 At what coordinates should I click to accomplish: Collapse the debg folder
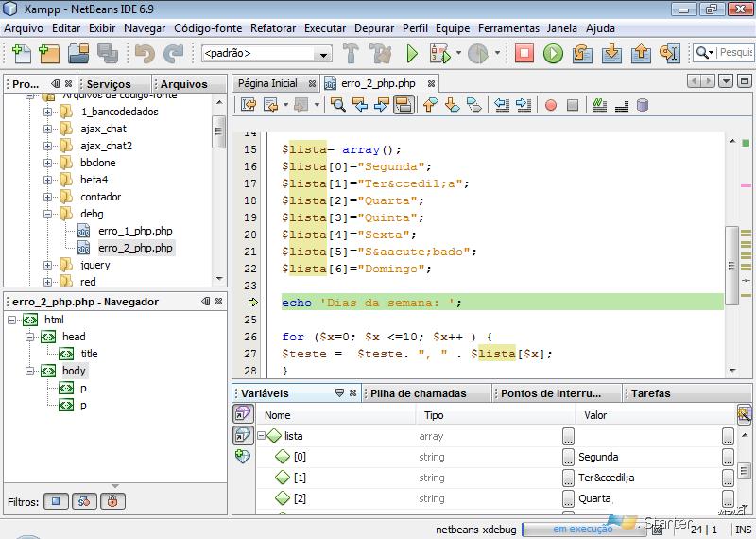pyautogui.click(x=47, y=214)
